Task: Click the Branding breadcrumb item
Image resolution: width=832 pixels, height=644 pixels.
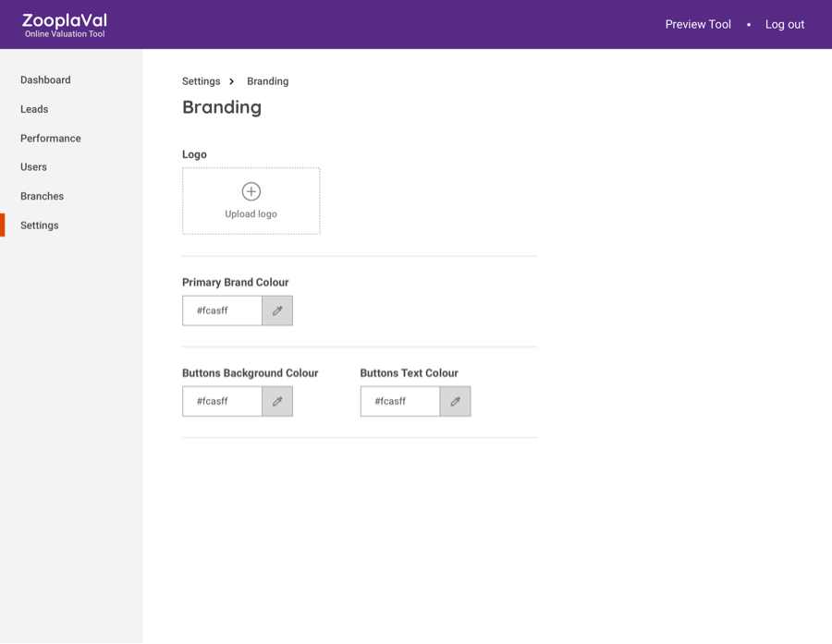Action: [x=267, y=81]
